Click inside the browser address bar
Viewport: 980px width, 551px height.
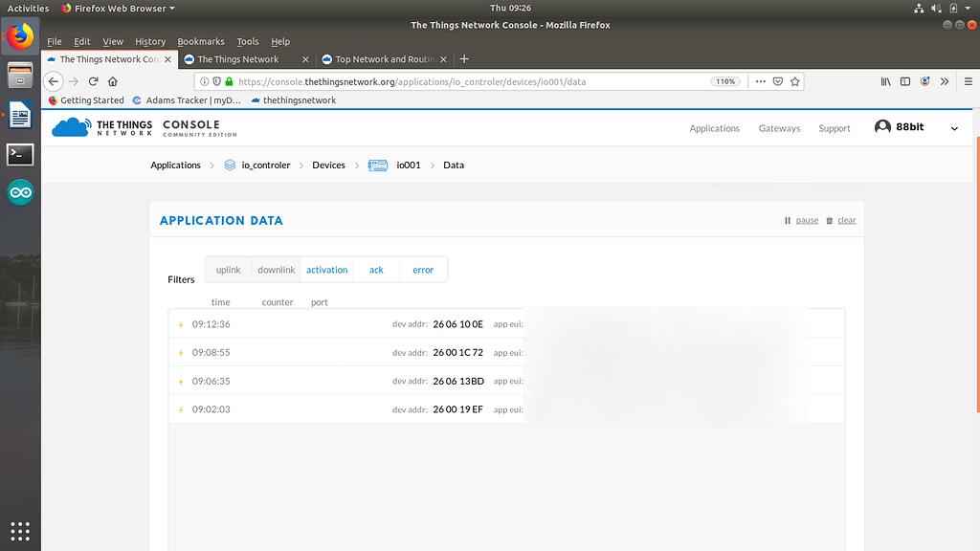[x=479, y=81]
